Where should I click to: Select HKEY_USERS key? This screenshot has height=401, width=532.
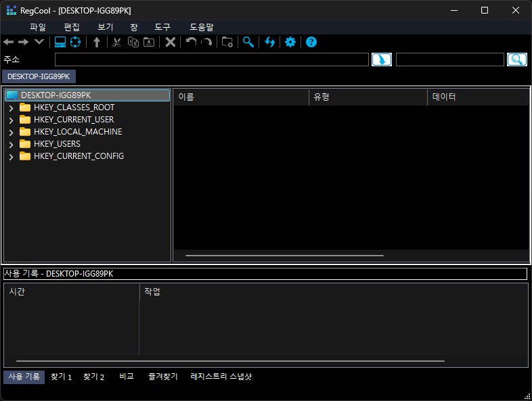tap(57, 144)
